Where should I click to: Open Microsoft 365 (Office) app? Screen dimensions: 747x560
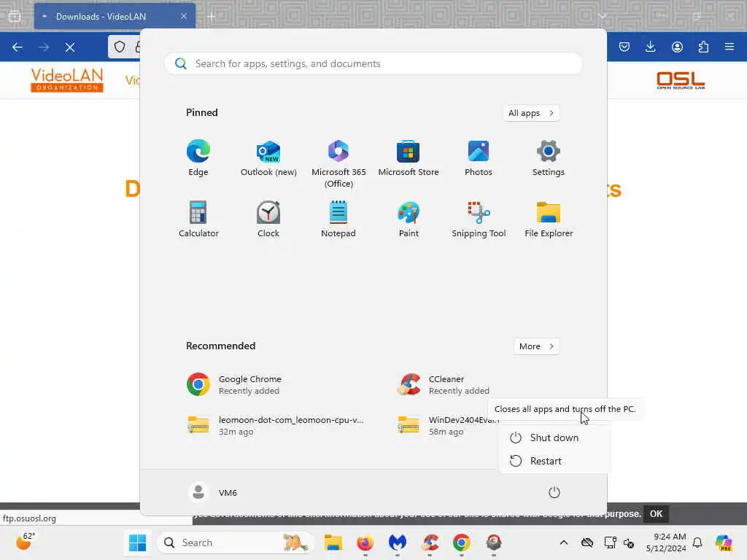tap(338, 164)
